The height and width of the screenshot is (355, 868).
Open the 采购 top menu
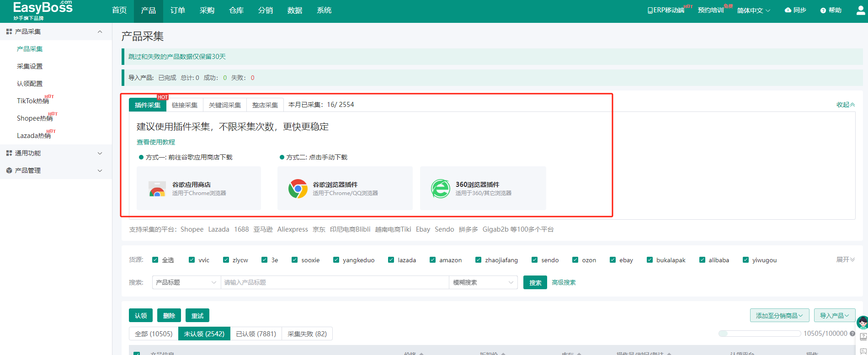point(207,11)
